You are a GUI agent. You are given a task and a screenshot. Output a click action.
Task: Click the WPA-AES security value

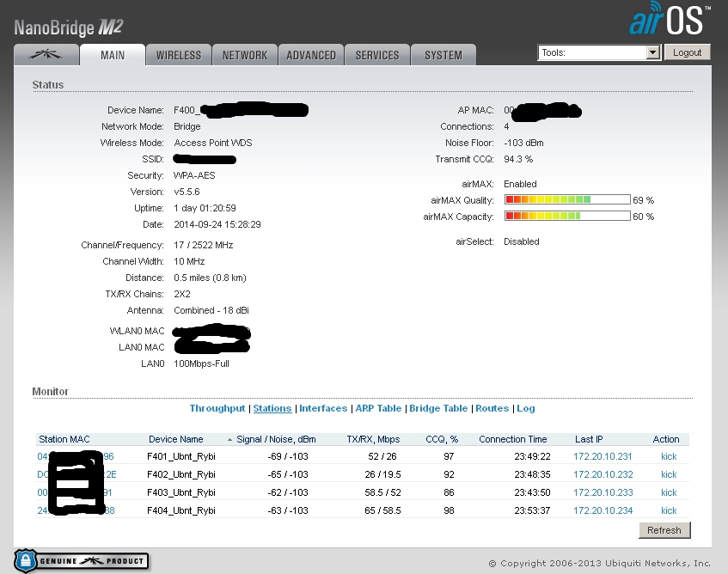click(194, 175)
